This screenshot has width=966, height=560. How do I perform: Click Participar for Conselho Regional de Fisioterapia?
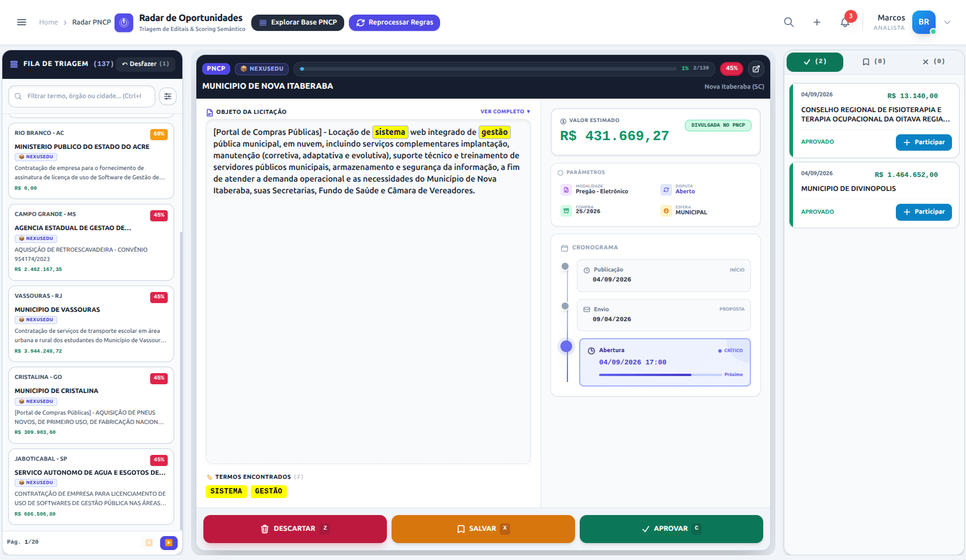tap(923, 142)
